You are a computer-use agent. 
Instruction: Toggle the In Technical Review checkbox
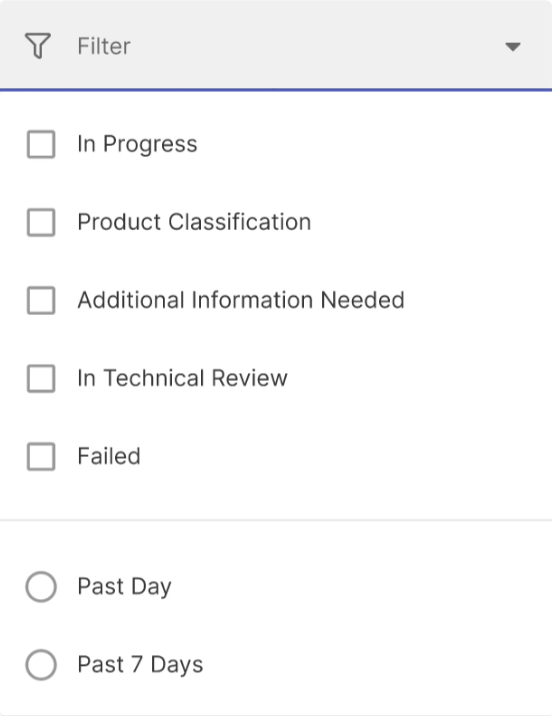tap(41, 379)
